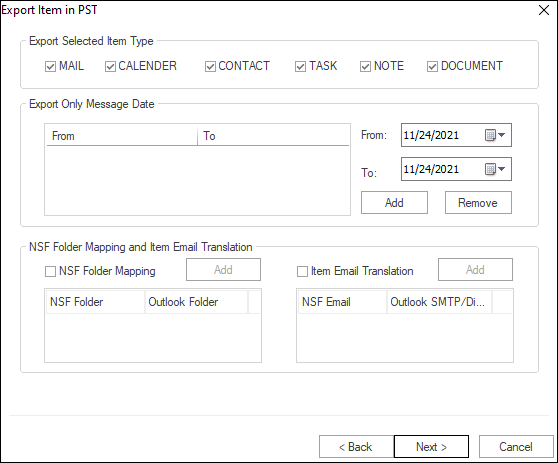
Task: Toggle the CONTACT checkbox
Action: (210, 67)
